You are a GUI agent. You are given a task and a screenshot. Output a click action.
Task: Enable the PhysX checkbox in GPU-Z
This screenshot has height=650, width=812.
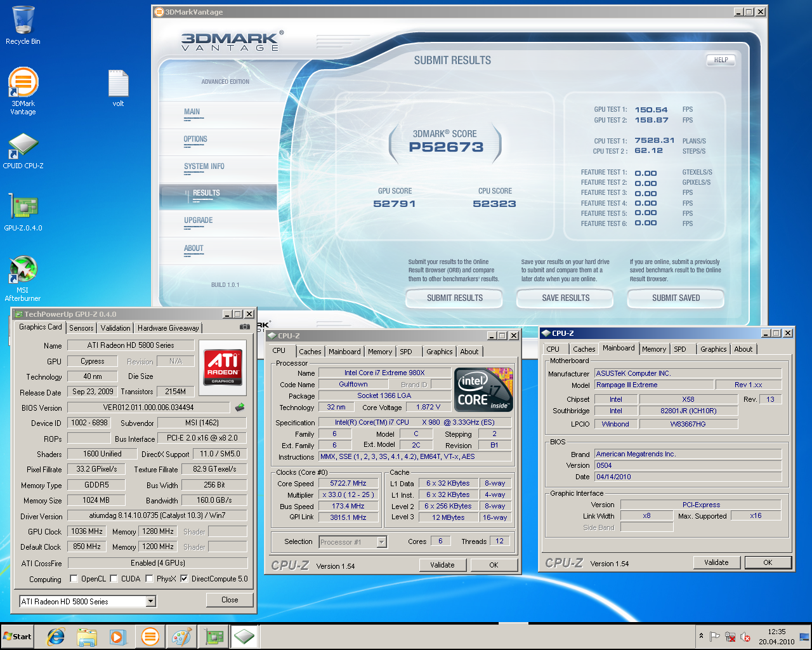[150, 579]
